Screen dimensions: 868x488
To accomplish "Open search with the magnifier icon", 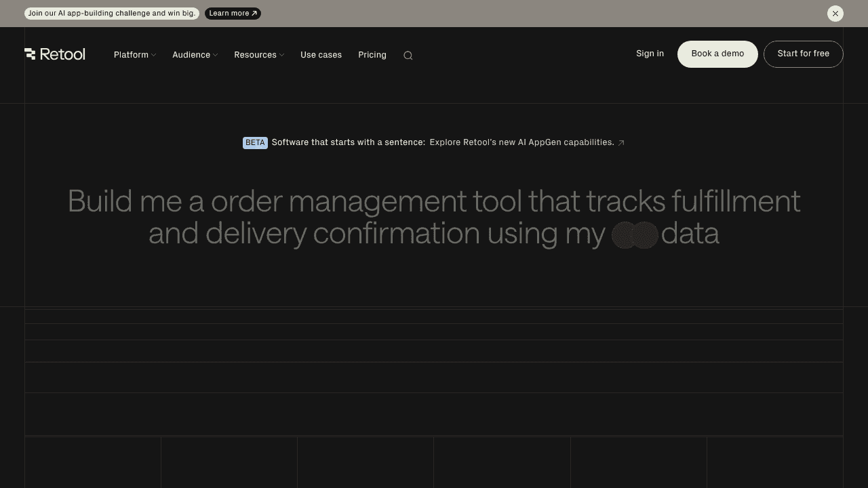I will pyautogui.click(x=408, y=56).
